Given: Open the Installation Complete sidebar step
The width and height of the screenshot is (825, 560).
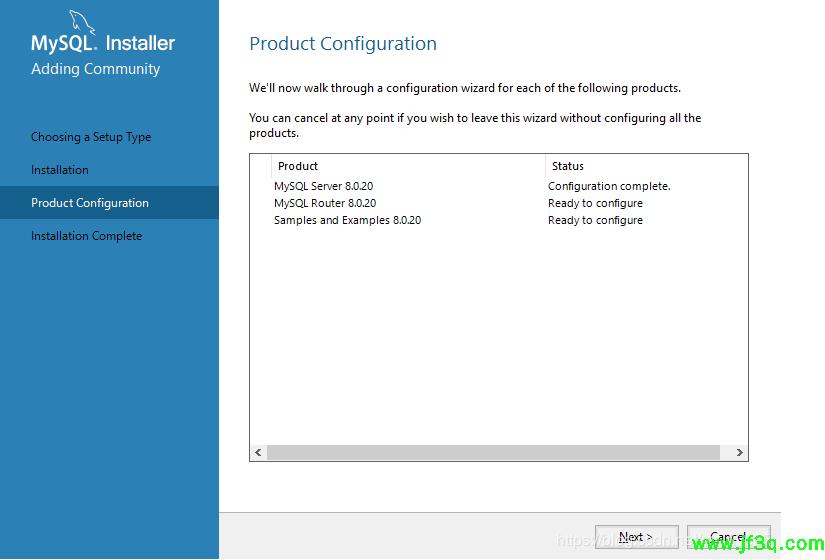Looking at the screenshot, I should point(86,236).
